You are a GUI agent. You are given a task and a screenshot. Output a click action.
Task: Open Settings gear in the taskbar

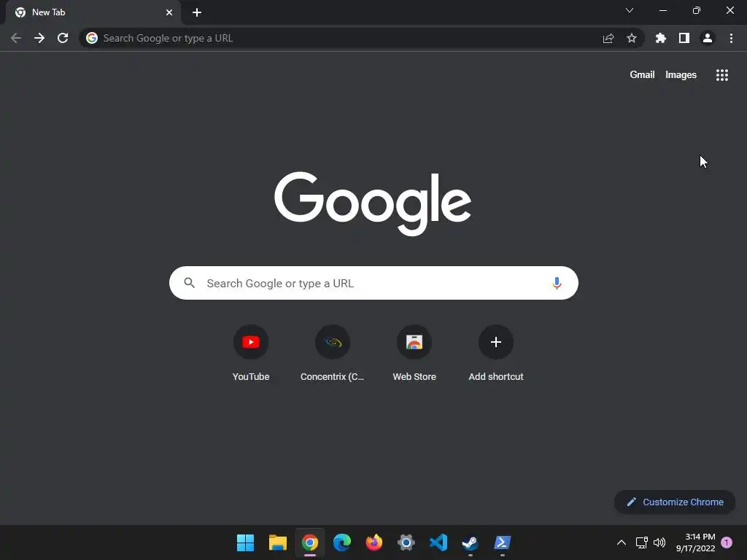coord(406,542)
